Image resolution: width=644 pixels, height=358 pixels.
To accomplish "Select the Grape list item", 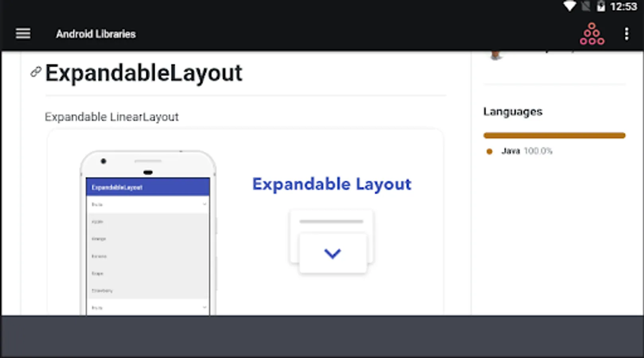I will point(147,273).
